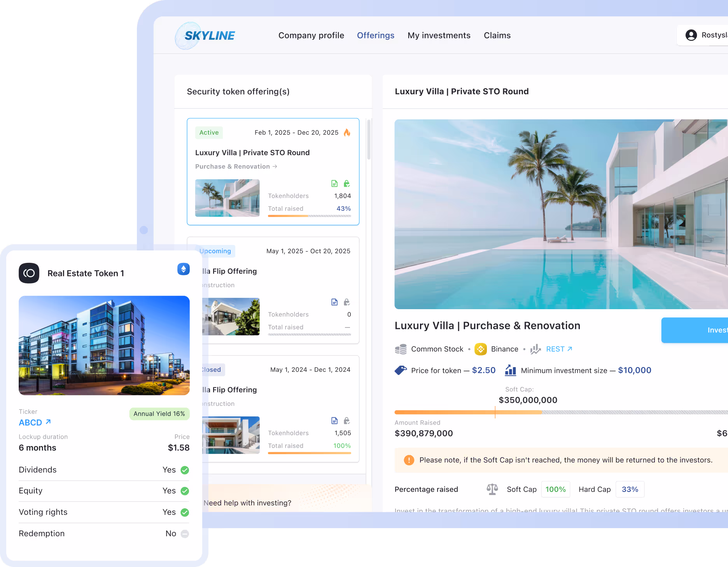Click the Skyline logo

(205, 35)
